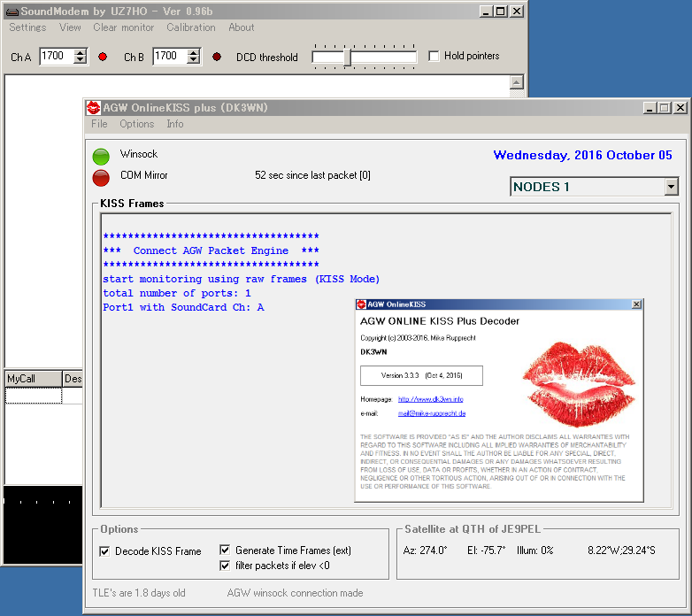
Task: Open OnlineKISS File menu
Action: click(x=99, y=124)
